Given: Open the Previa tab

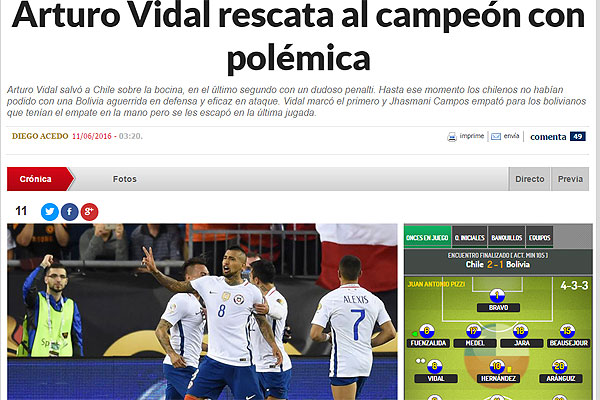Looking at the screenshot, I should (x=570, y=179).
